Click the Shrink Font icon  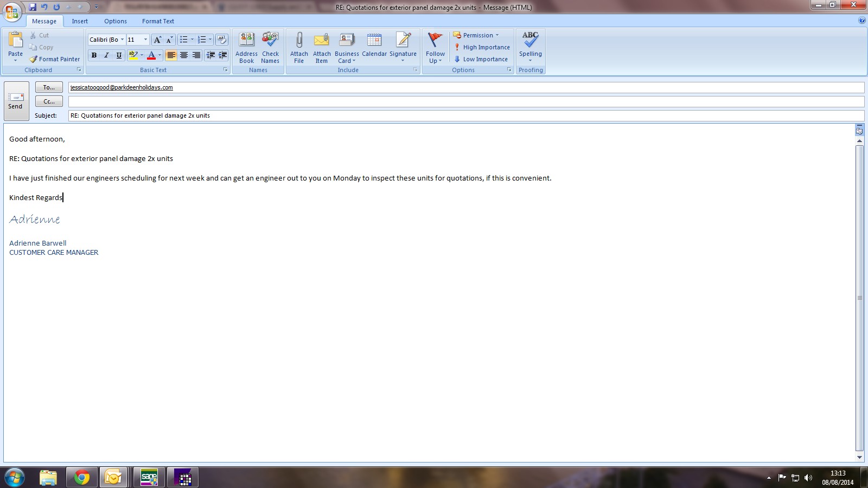coord(169,40)
